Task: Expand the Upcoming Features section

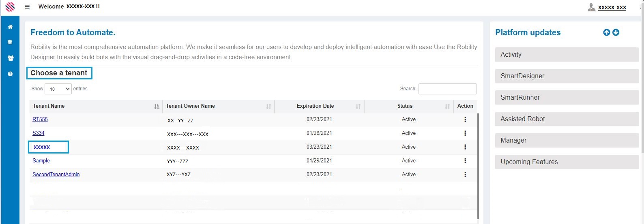Action: [567, 162]
